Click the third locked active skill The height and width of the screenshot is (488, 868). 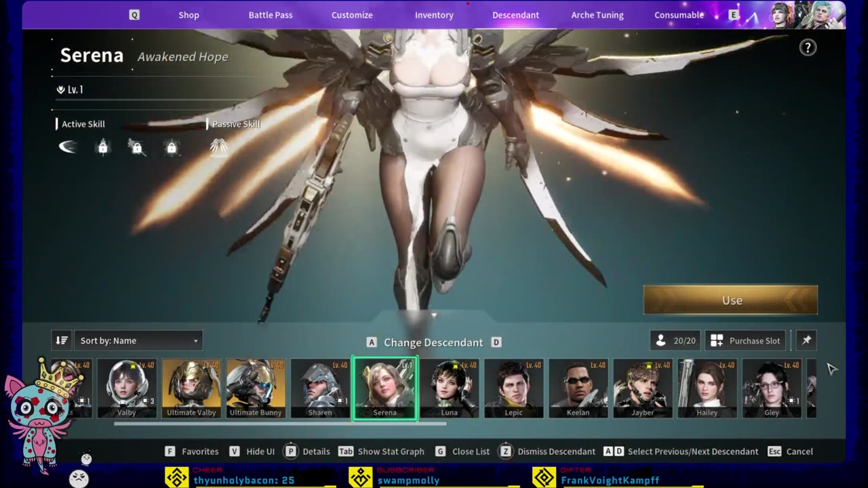click(137, 146)
